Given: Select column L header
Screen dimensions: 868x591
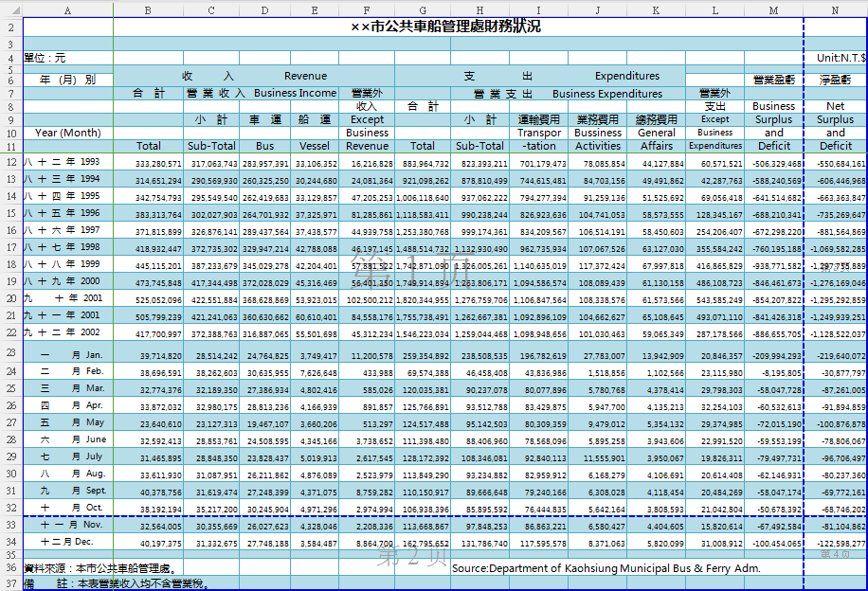Looking at the screenshot, I should coord(714,10).
